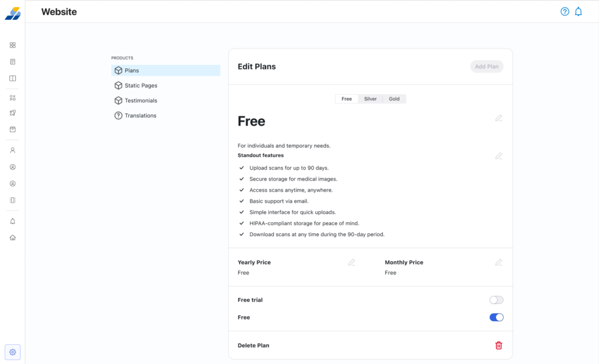The height and width of the screenshot is (364, 599).
Task: Open notifications bell in top bar
Action: pyautogui.click(x=578, y=12)
